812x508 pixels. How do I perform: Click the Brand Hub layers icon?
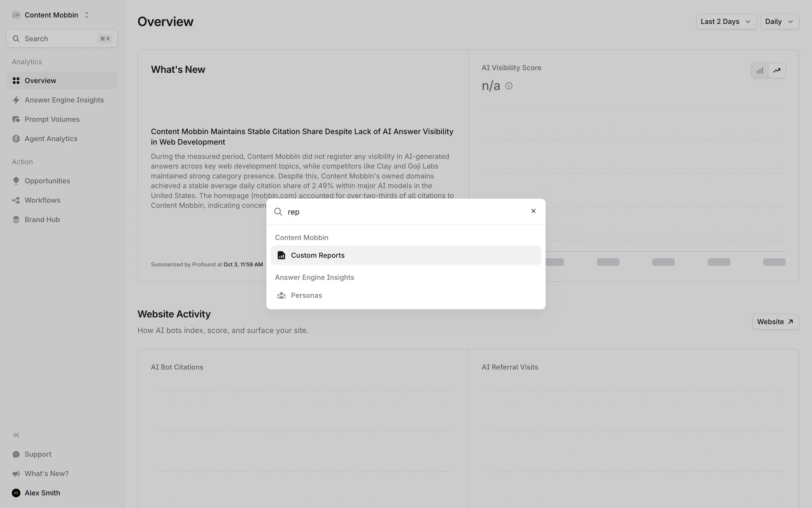pyautogui.click(x=16, y=220)
